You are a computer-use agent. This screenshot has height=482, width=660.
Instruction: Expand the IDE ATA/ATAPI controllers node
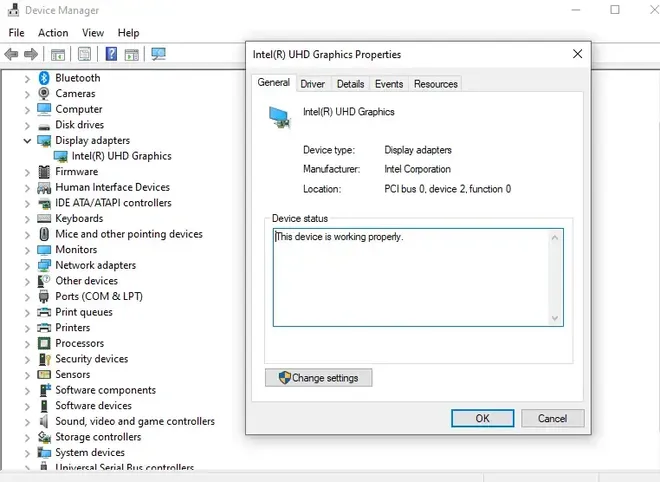point(27,204)
